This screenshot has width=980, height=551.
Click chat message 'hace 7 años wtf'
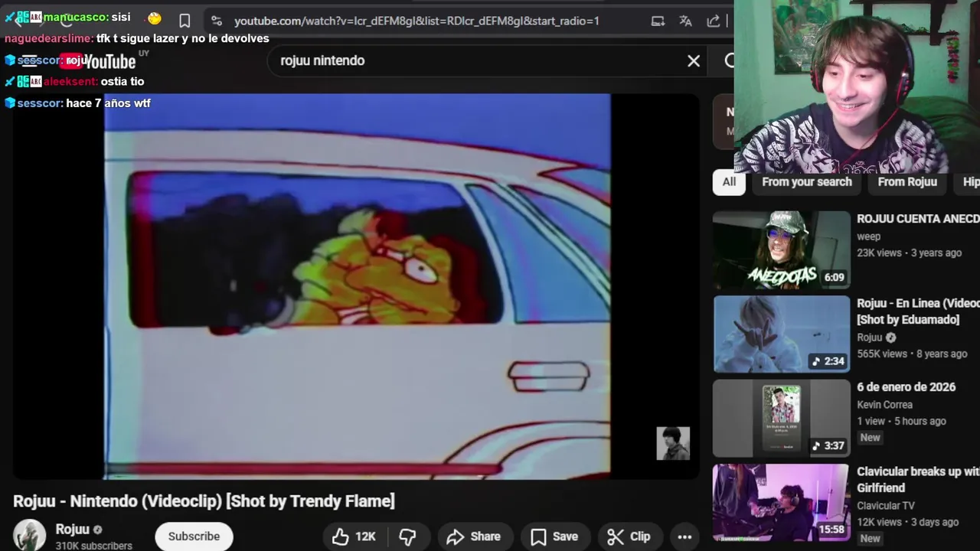tap(108, 103)
